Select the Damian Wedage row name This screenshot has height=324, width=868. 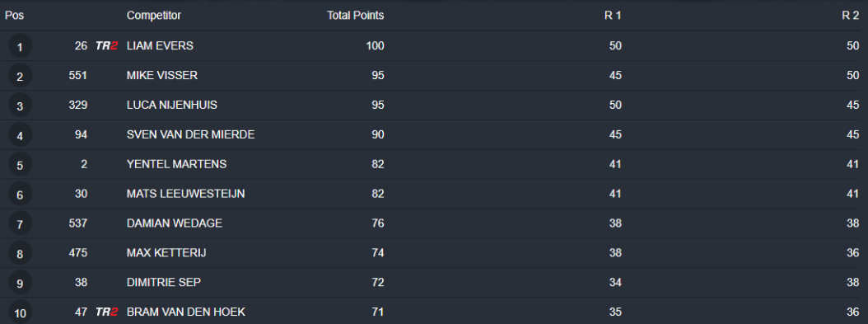pos(175,223)
